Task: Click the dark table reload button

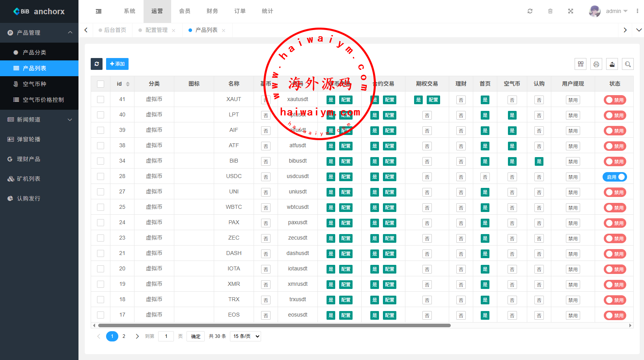Action: point(97,64)
